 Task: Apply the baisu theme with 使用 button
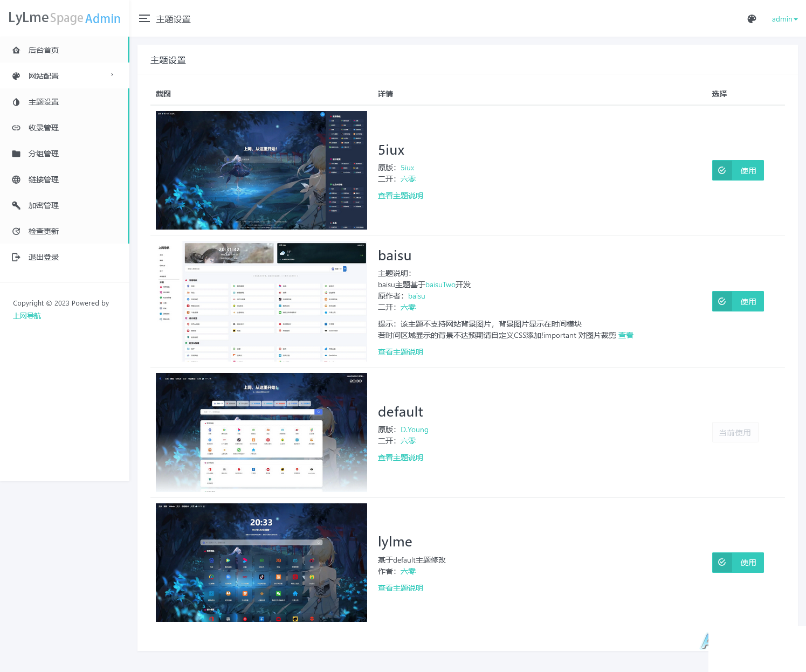738,301
